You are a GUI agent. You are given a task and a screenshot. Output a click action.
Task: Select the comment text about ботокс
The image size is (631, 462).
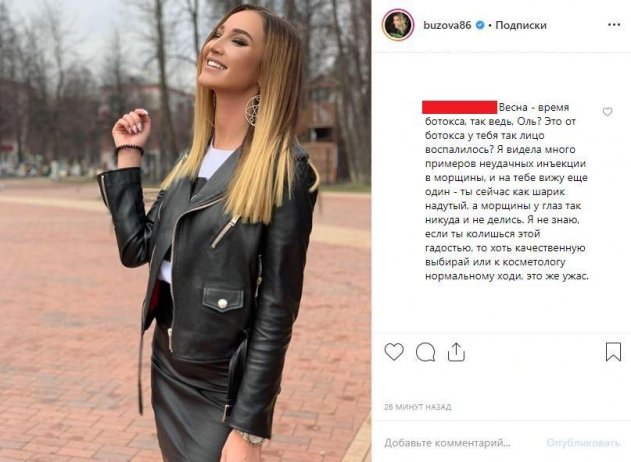[x=506, y=192]
